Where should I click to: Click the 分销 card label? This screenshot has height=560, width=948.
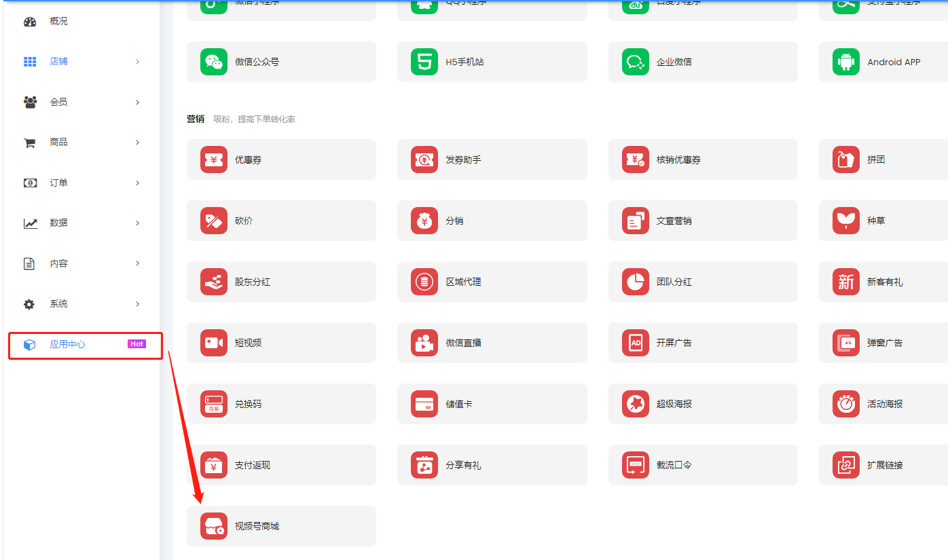(454, 221)
